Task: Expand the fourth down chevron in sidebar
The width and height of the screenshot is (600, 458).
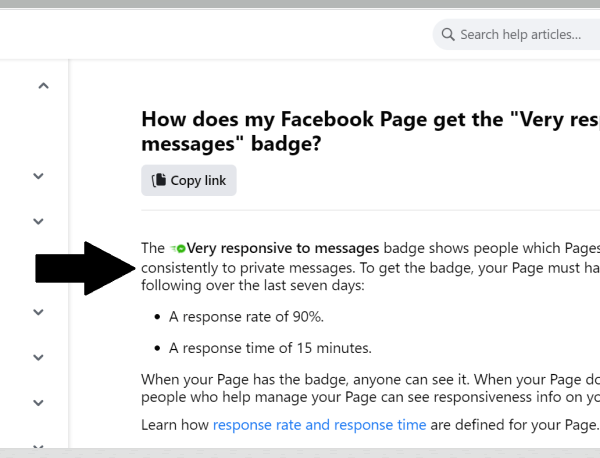Action: [x=38, y=357]
